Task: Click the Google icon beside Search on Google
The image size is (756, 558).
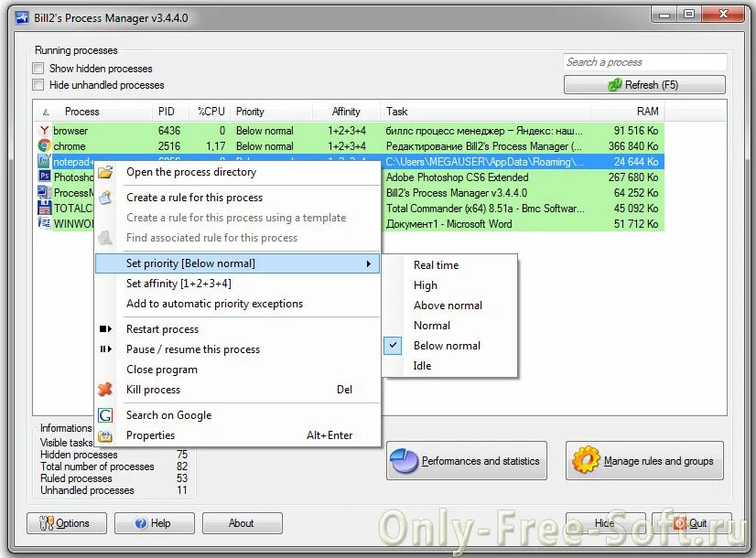Action: pyautogui.click(x=105, y=415)
